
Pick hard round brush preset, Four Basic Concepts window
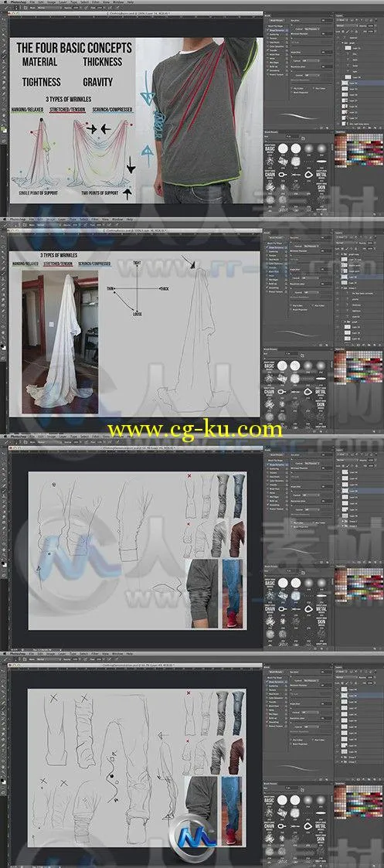pyautogui.click(x=283, y=148)
